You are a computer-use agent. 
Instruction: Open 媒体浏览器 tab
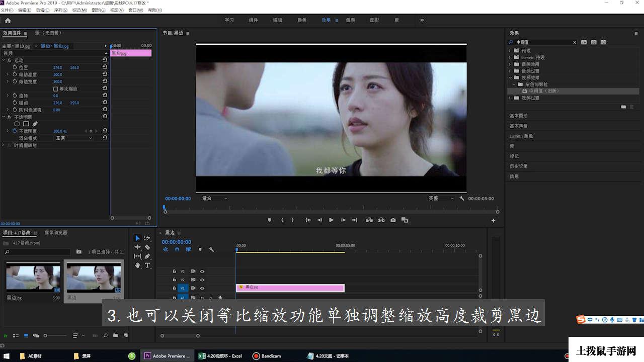point(56,232)
